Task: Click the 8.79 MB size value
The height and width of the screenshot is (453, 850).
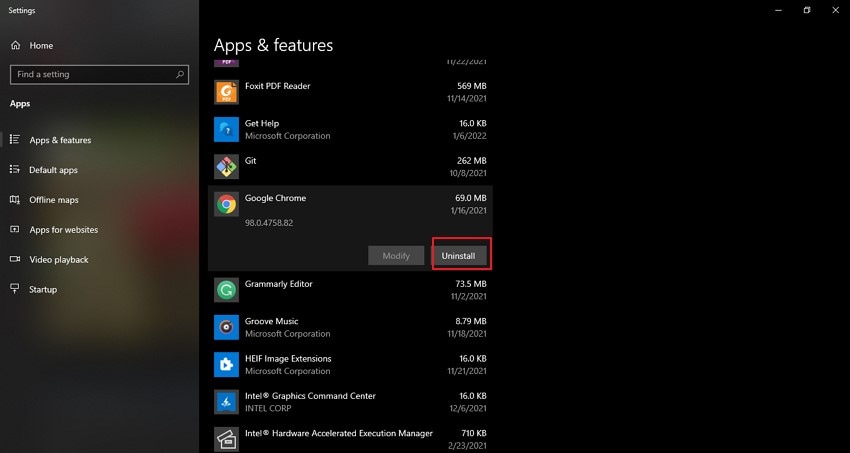Action: point(471,321)
